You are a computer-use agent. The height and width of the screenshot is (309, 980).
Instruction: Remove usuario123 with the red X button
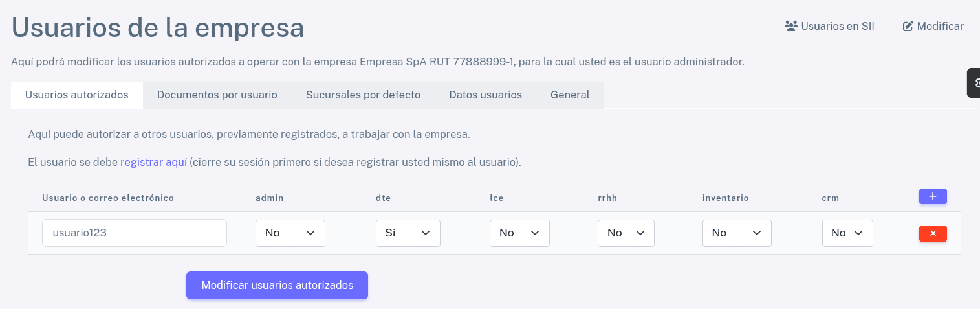pyautogui.click(x=932, y=233)
